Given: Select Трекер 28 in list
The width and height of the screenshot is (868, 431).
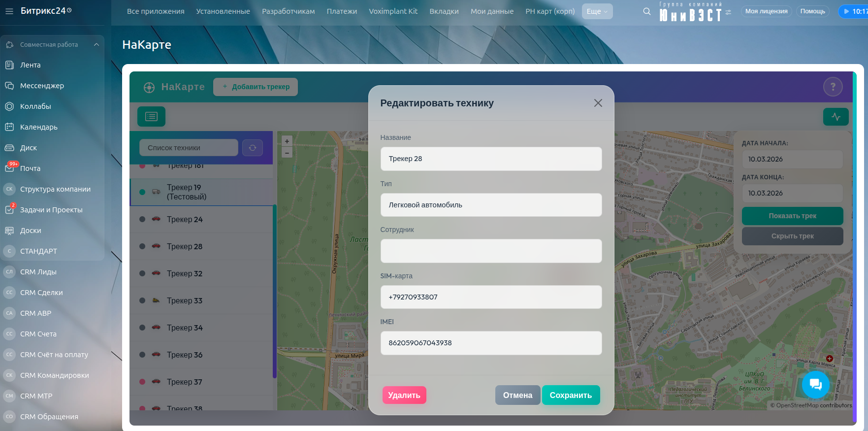Looking at the screenshot, I should 201,246.
